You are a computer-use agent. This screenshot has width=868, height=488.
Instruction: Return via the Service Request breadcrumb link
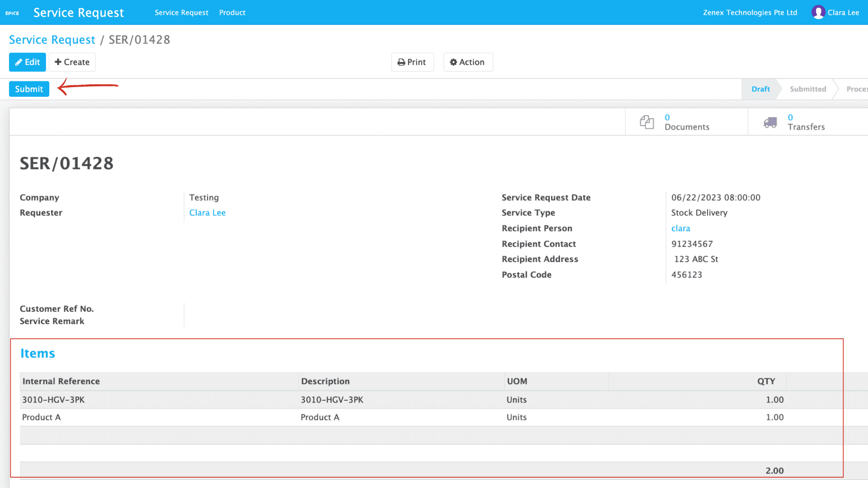tap(52, 40)
